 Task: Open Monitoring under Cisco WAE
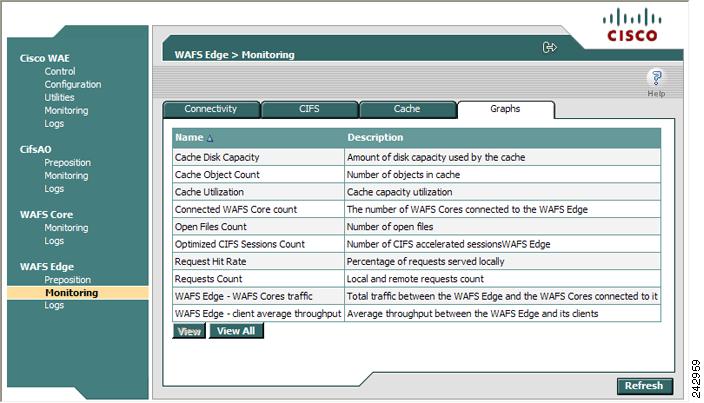click(66, 110)
